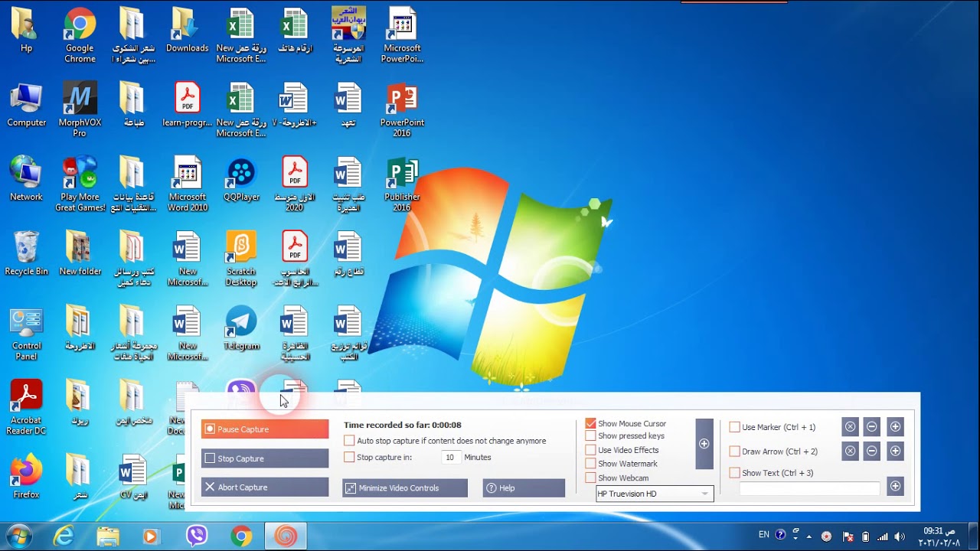This screenshot has width=980, height=551.
Task: Click the battery tray icon
Action: pos(865,536)
